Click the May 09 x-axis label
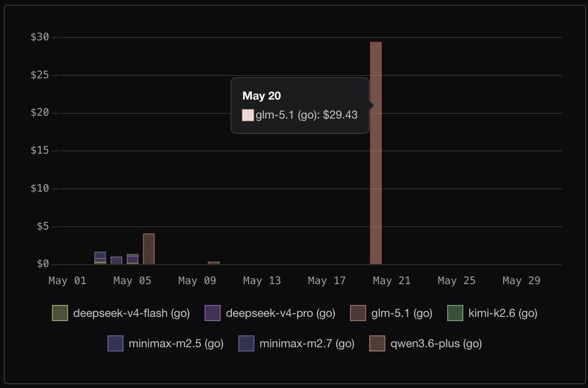 (x=197, y=281)
